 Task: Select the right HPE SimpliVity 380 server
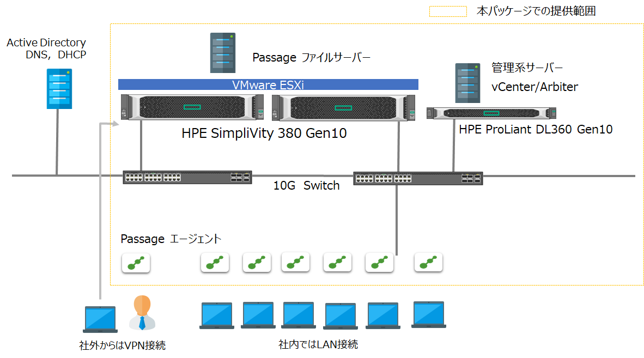point(343,108)
